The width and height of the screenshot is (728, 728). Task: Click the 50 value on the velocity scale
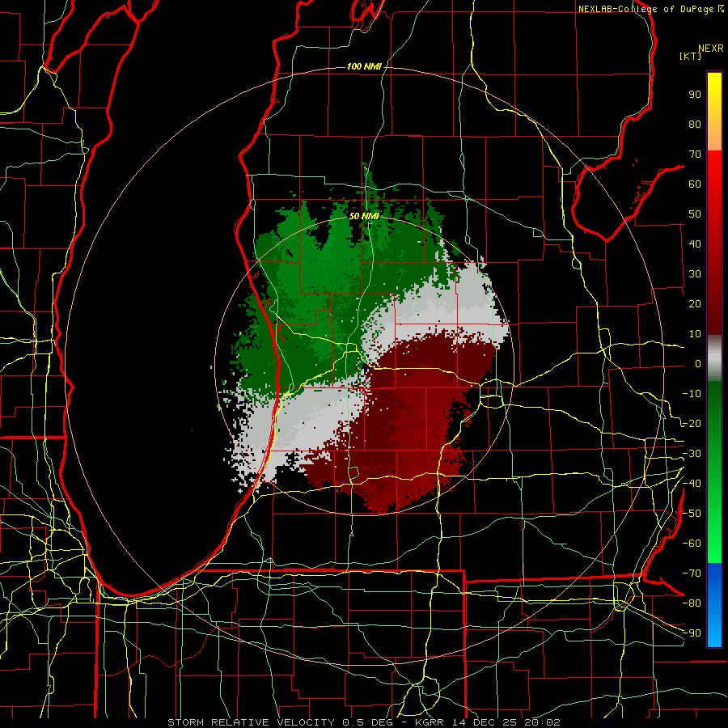coord(695,214)
